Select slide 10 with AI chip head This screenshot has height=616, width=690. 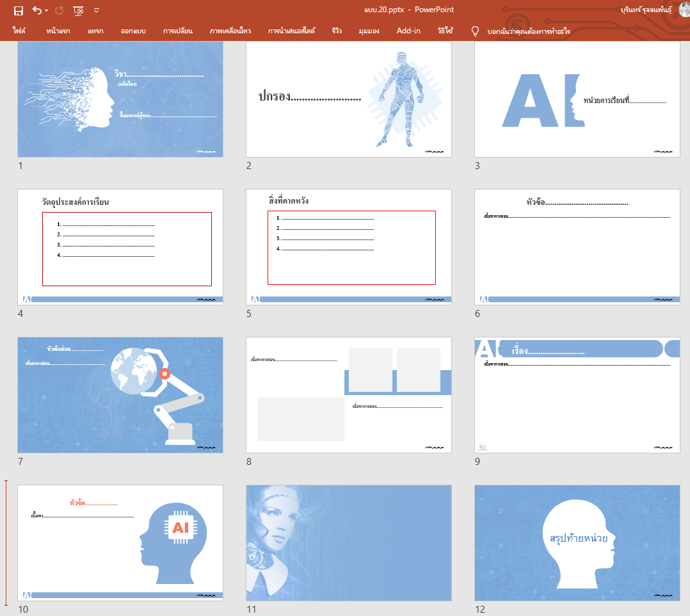coord(120,543)
